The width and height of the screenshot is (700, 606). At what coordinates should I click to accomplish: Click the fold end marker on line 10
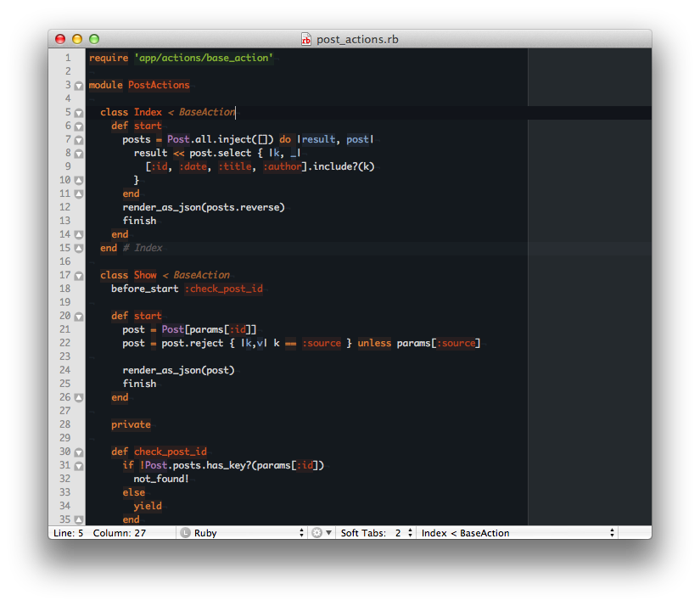[x=79, y=181]
